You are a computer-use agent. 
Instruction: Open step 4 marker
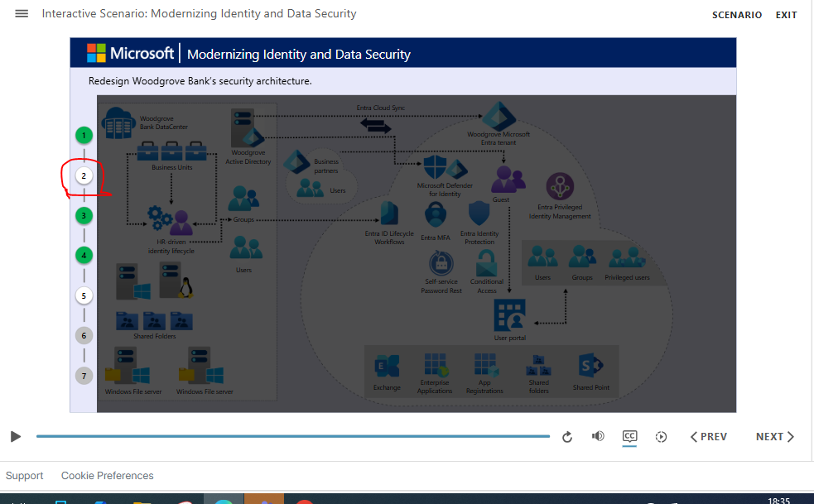(x=84, y=256)
